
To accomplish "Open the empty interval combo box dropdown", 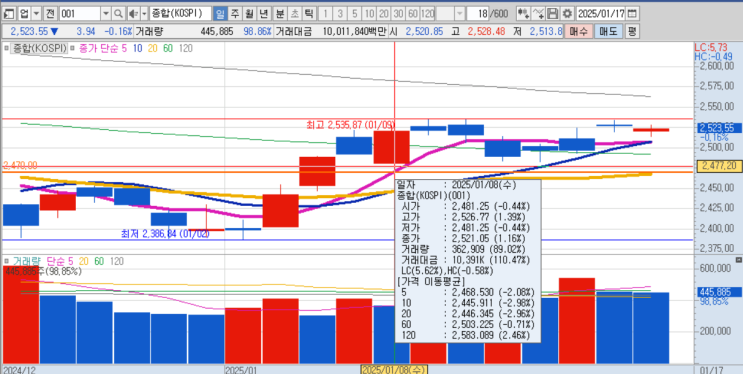I will click(x=459, y=13).
